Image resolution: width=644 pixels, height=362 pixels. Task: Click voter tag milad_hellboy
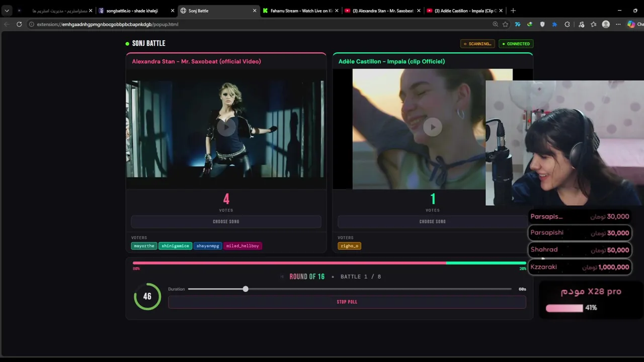click(x=243, y=246)
